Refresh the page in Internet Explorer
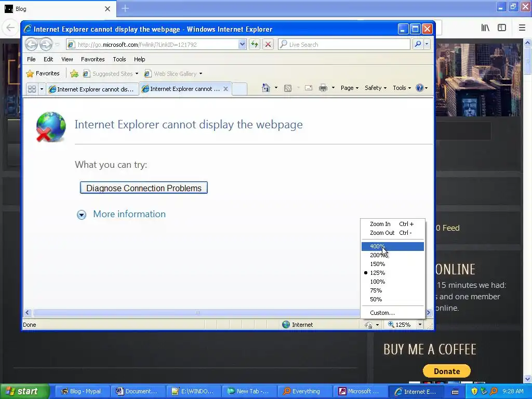532x399 pixels. [x=255, y=44]
